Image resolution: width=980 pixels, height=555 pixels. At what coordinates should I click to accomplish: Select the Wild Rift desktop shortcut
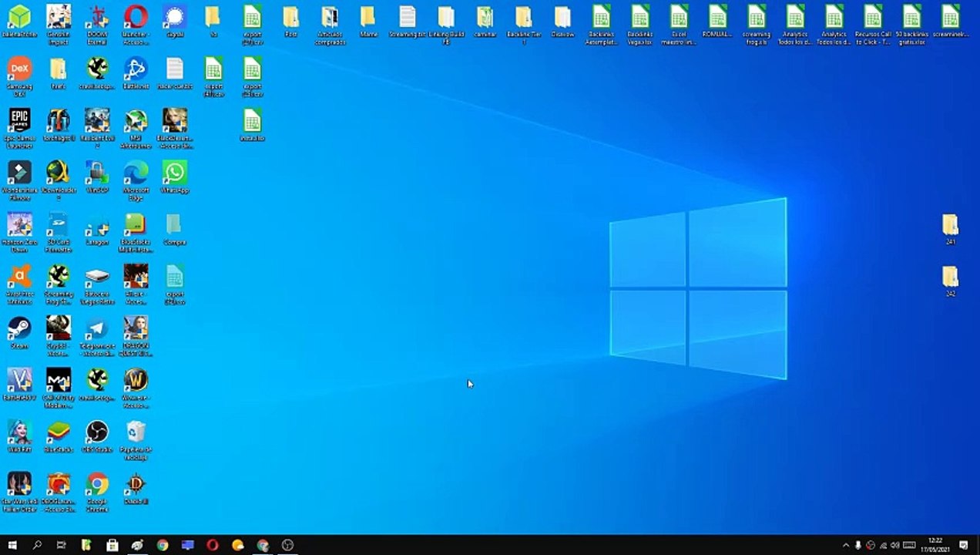[19, 436]
